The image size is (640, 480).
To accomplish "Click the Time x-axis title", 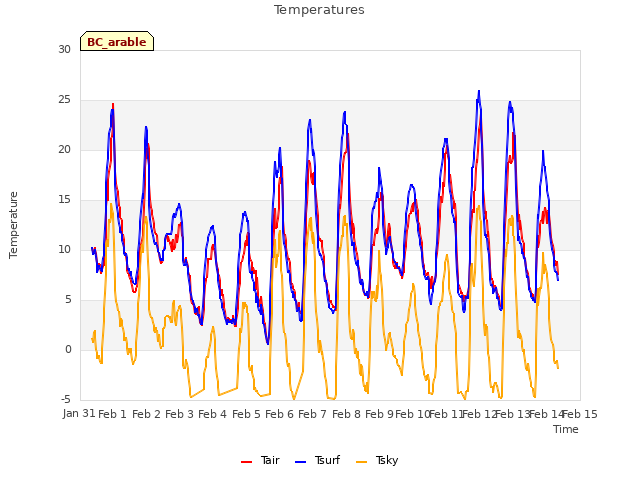I will tap(566, 429).
